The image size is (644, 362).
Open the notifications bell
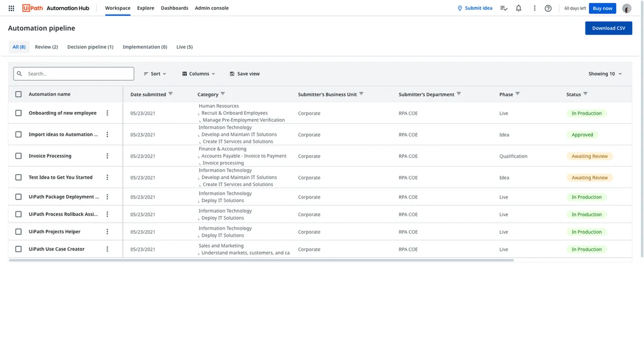pyautogui.click(x=518, y=8)
